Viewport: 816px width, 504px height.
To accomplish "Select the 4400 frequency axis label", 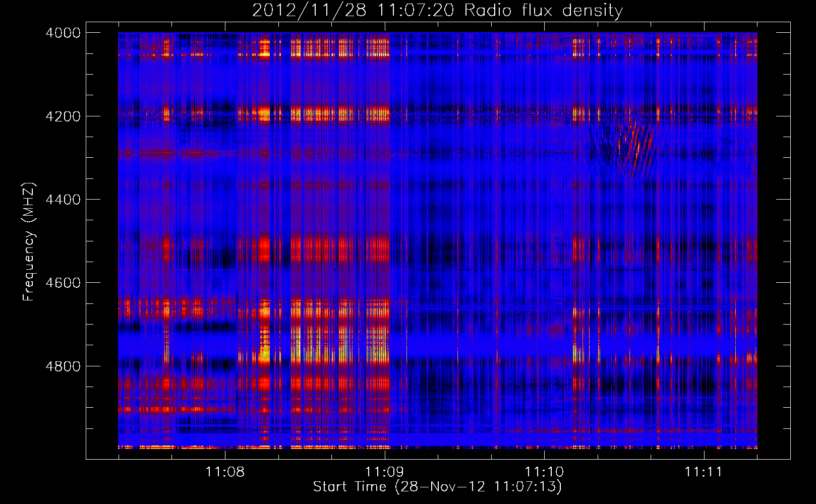I will [63, 200].
